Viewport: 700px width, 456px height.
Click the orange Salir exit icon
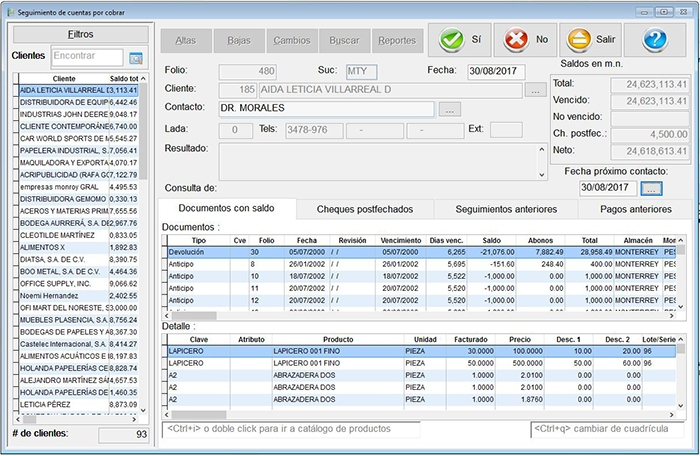point(580,40)
